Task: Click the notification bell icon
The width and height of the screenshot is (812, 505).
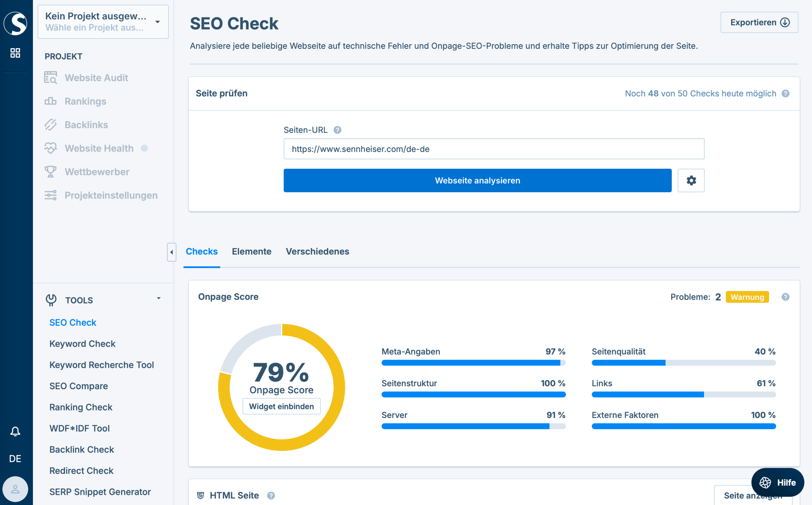Action: [15, 431]
